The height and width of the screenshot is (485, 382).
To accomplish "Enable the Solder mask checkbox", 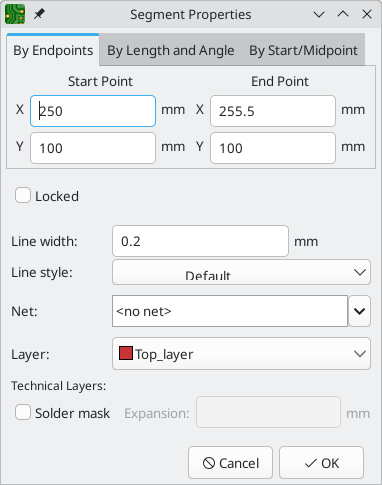I will pyautogui.click(x=23, y=412).
